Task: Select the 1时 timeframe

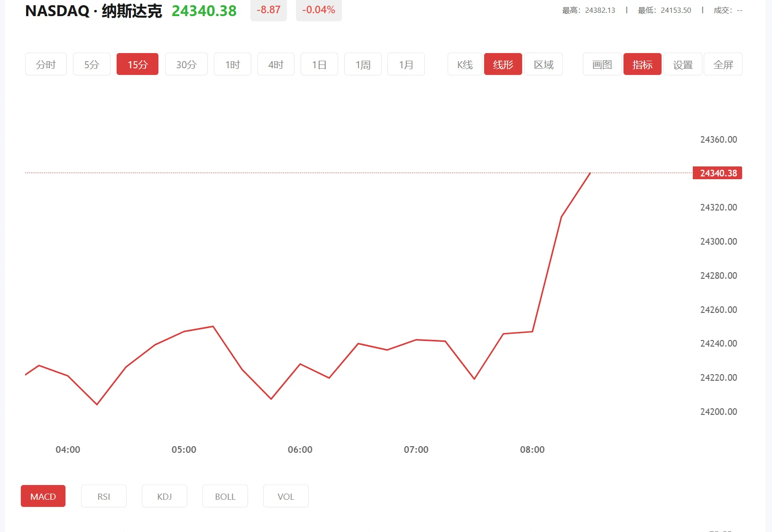Action: [232, 64]
